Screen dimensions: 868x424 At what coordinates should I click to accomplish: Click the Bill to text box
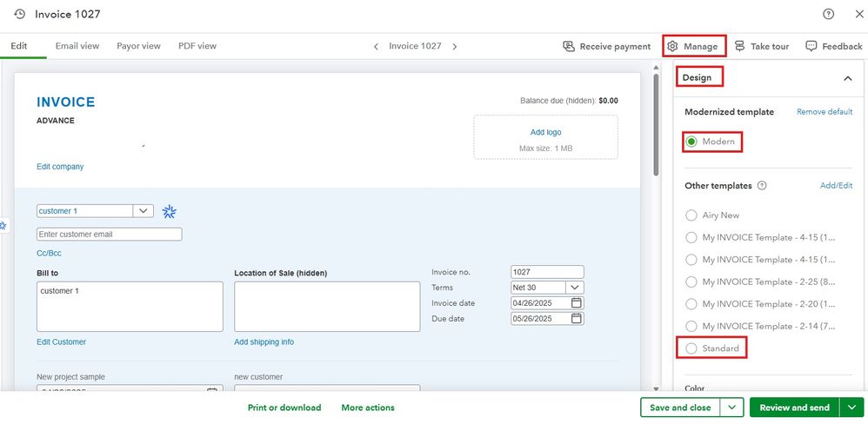click(130, 307)
